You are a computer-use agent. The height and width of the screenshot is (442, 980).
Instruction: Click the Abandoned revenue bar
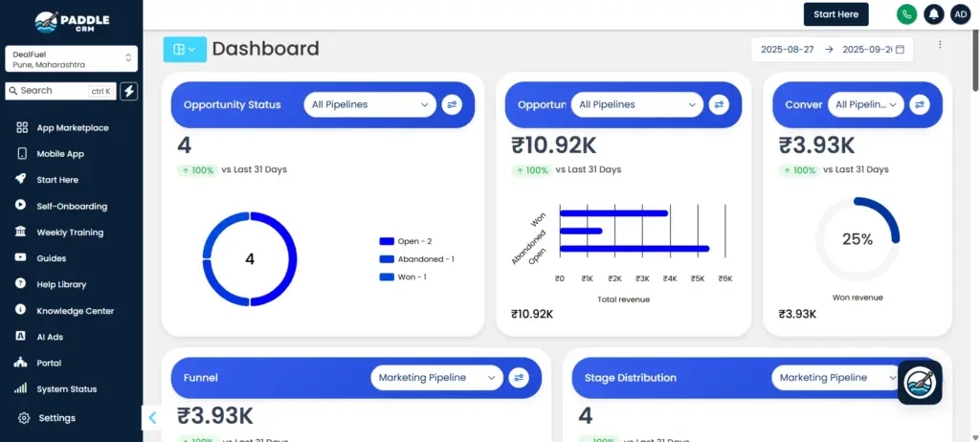(x=581, y=231)
